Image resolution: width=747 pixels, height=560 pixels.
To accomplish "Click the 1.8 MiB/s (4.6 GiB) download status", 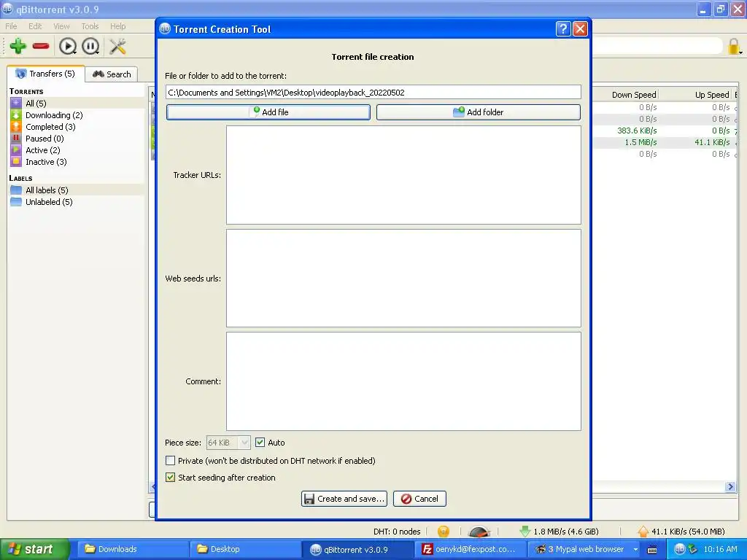I will 566,532.
